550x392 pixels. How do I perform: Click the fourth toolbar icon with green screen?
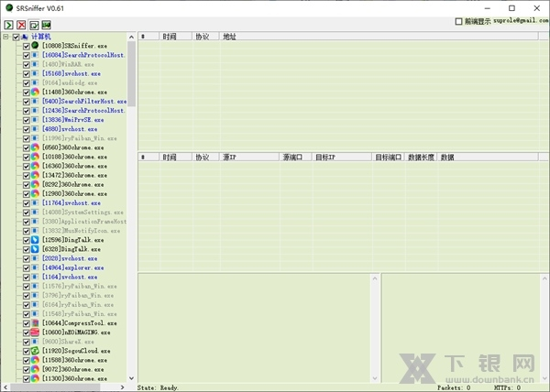pyautogui.click(x=46, y=24)
